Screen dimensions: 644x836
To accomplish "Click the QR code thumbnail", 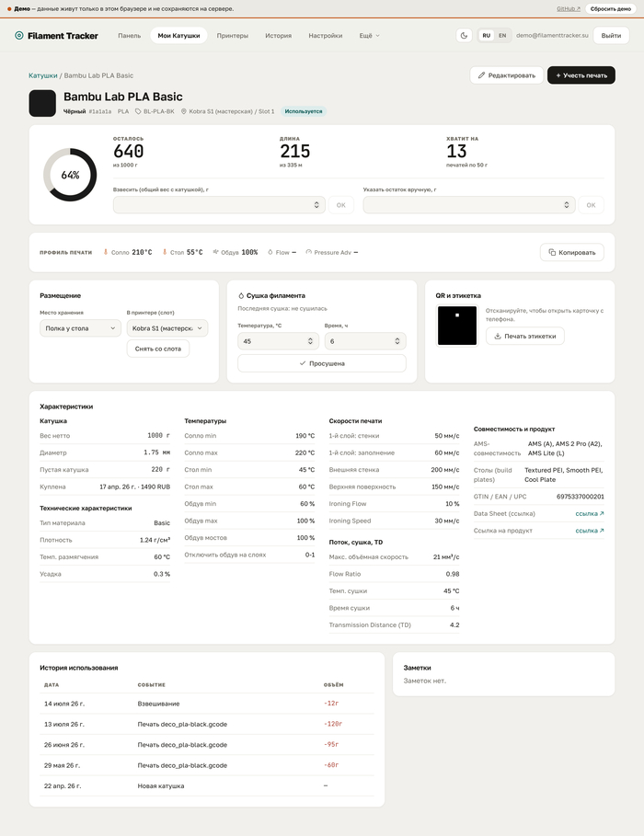I will pyautogui.click(x=457, y=326).
